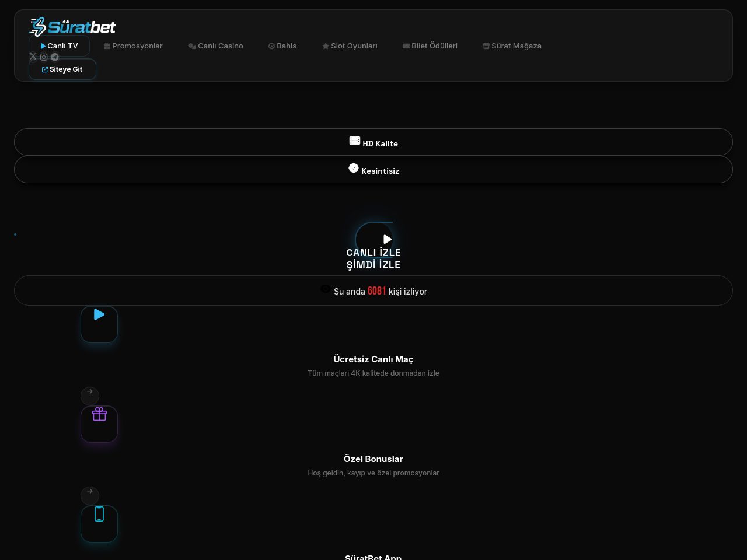Open Slot Oyunları page
Screen dimensions: 747x560
point(350,45)
